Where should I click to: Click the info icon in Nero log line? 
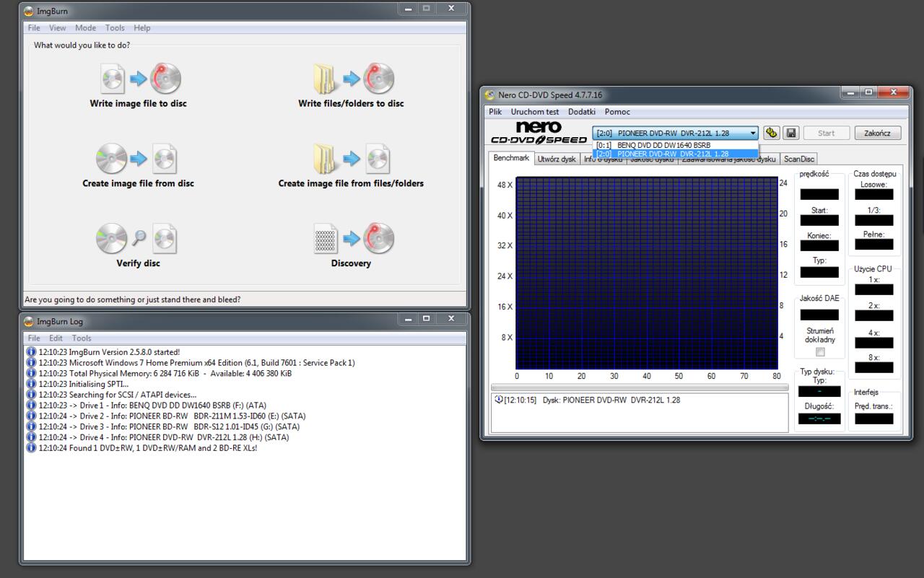(499, 399)
